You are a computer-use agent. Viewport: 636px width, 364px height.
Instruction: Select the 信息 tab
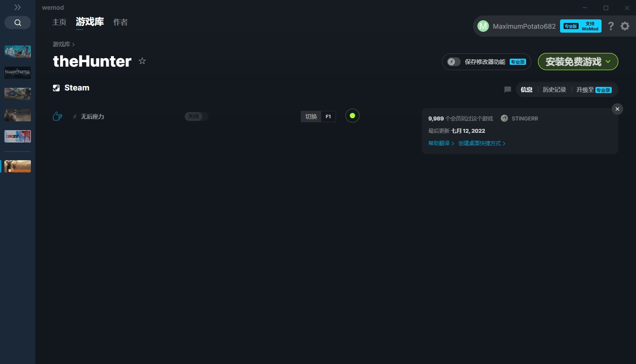[x=526, y=90]
